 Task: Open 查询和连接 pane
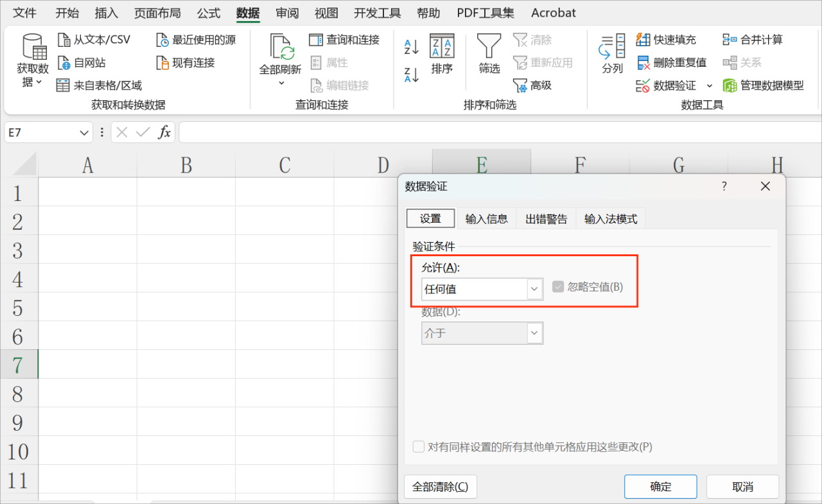coord(344,40)
